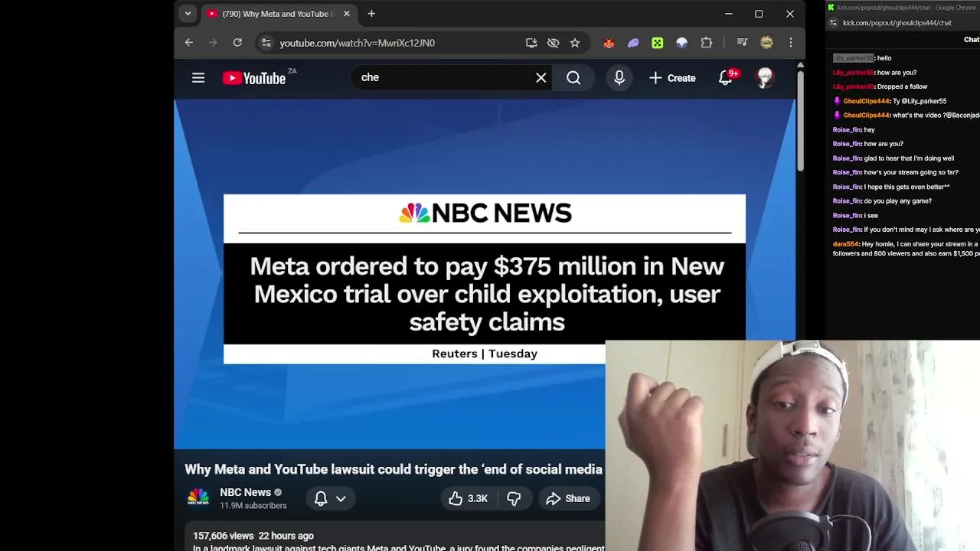
Task: Expand the subscription notification dropdown chevron
Action: [x=341, y=498]
